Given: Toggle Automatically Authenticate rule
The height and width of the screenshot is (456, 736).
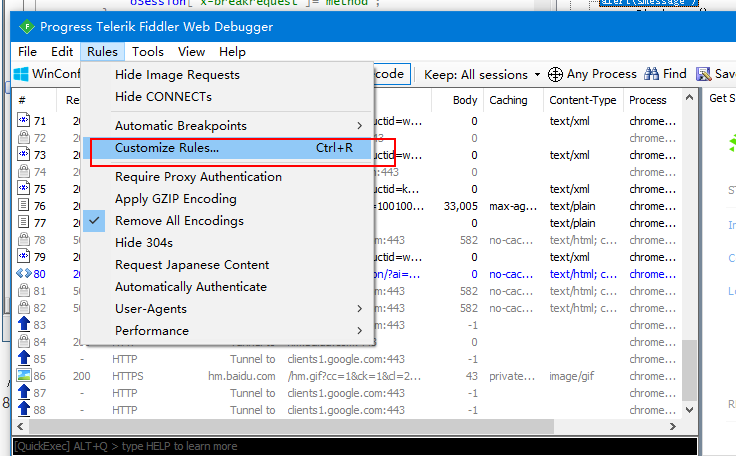Looking at the screenshot, I should click(228, 287).
